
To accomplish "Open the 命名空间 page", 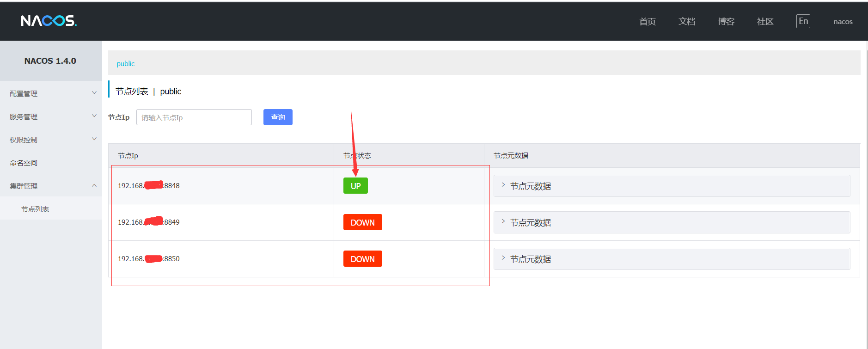I will [x=51, y=162].
